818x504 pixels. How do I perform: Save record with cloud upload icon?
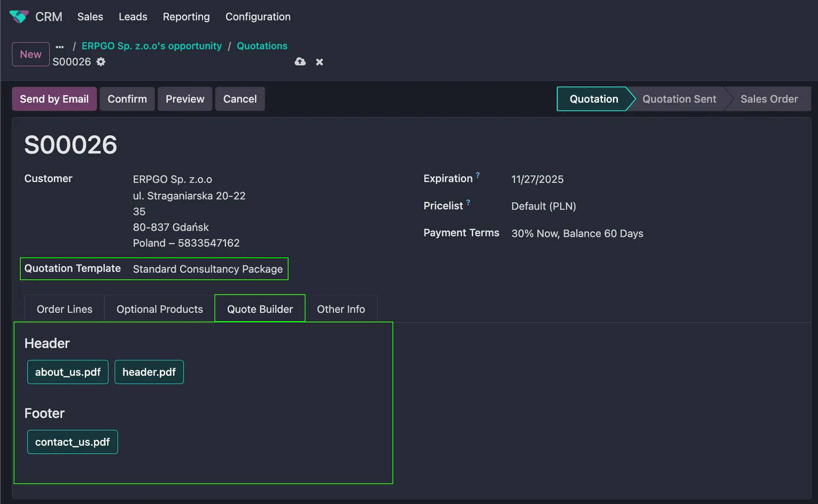(x=300, y=62)
